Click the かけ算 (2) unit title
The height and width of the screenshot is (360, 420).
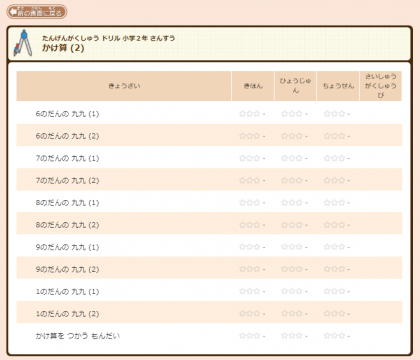[63, 48]
